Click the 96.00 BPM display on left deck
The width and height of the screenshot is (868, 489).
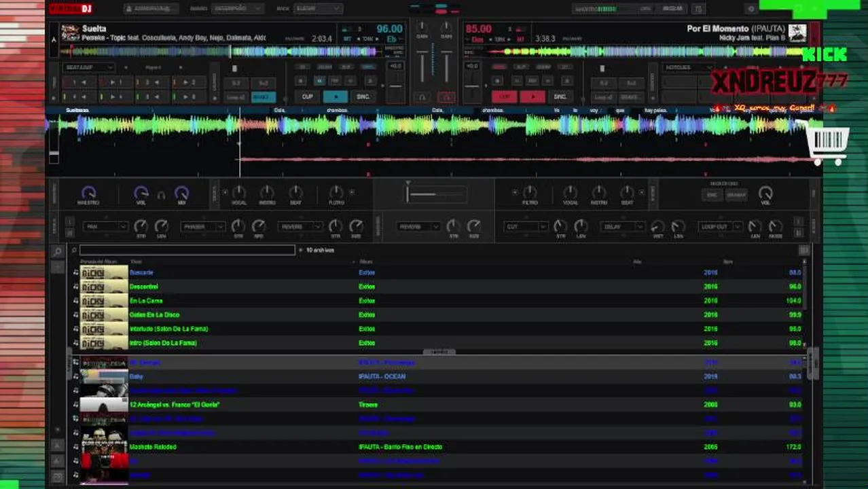coord(390,29)
